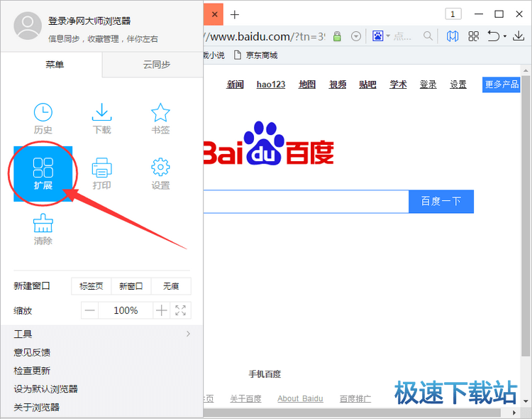
Task: Click the 关于百度 footer link
Action: [x=245, y=398]
